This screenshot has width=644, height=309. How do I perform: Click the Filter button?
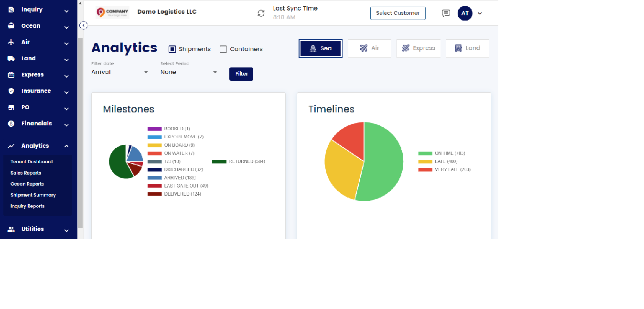tap(241, 74)
